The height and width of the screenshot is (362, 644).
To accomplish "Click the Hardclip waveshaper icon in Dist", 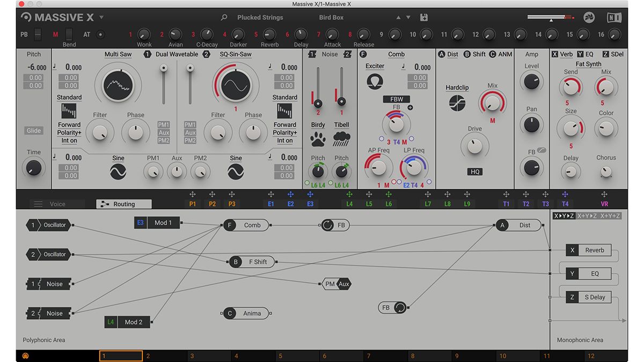I will pos(457,102).
